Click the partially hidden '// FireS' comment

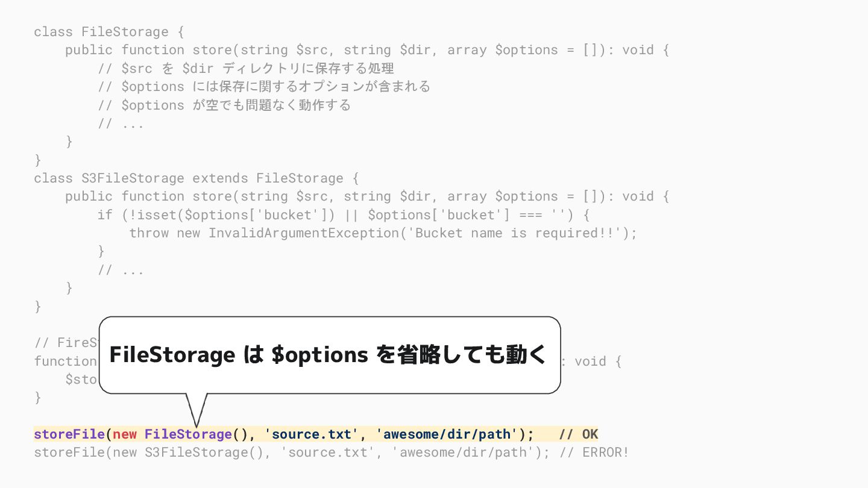point(66,343)
